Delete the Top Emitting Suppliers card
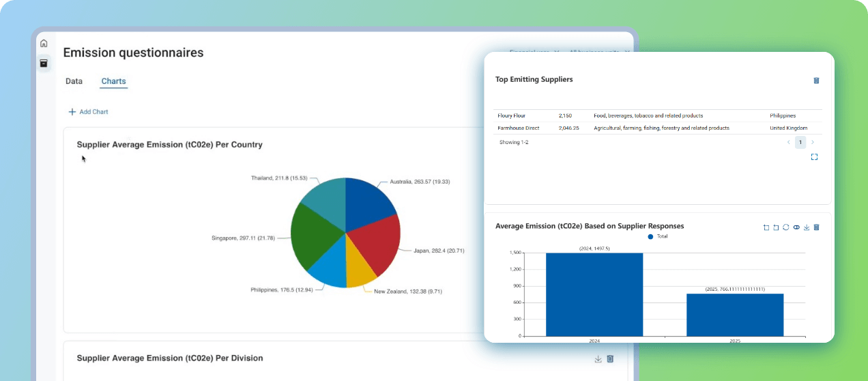868x381 pixels. (x=816, y=81)
